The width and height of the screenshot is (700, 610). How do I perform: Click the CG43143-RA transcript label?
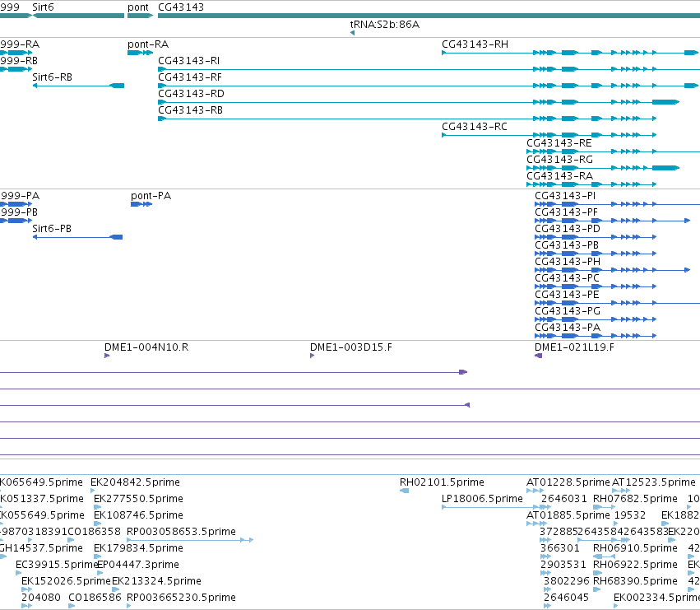point(560,176)
